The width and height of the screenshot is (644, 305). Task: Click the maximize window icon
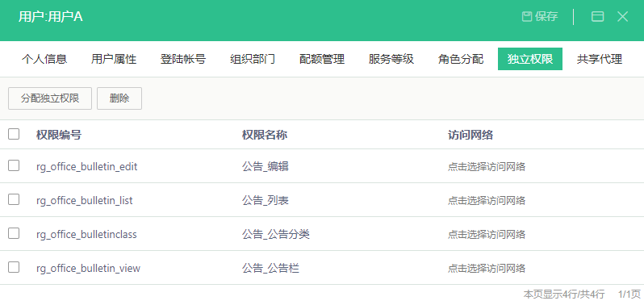pyautogui.click(x=597, y=16)
